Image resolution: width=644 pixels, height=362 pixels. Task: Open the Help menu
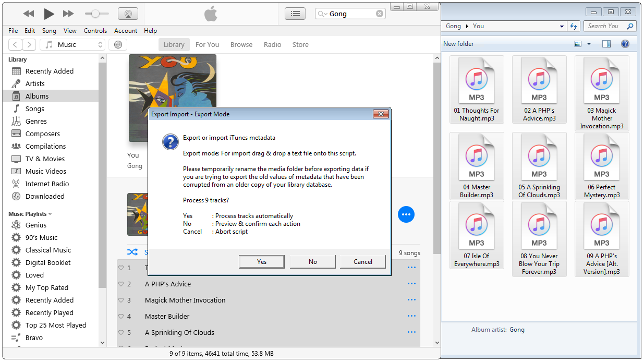click(150, 31)
